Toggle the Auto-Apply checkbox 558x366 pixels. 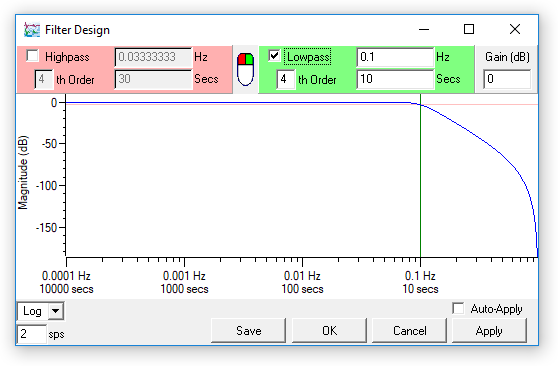coord(458,308)
